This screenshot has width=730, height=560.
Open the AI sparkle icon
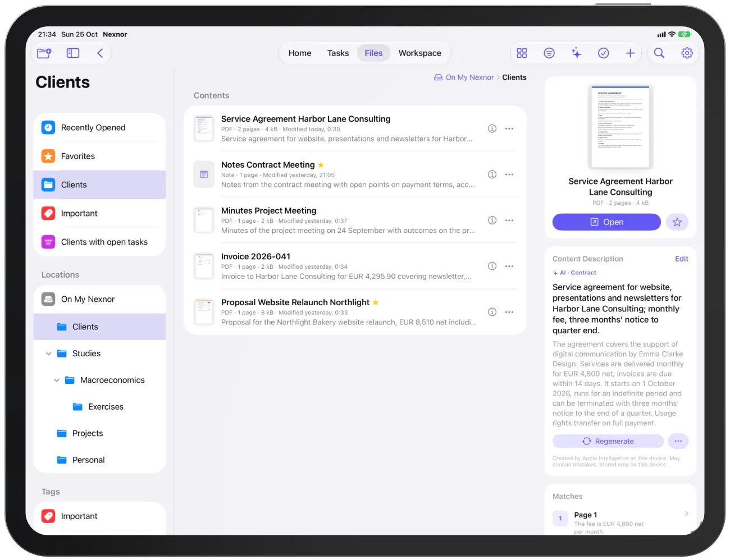(576, 53)
